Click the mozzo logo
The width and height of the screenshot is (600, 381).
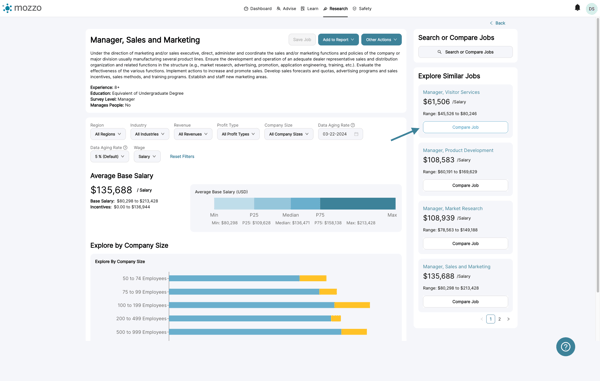coord(22,8)
